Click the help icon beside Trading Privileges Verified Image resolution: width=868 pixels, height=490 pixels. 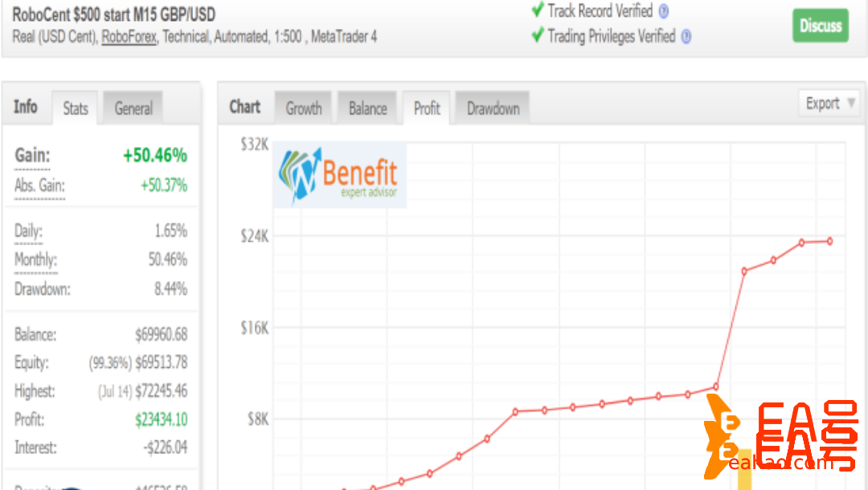(686, 36)
